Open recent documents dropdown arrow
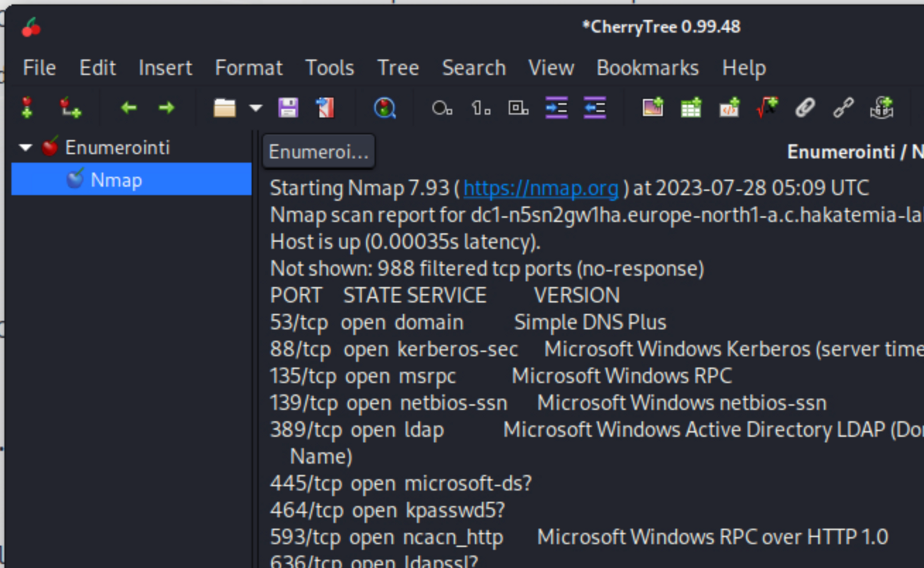 (x=256, y=108)
